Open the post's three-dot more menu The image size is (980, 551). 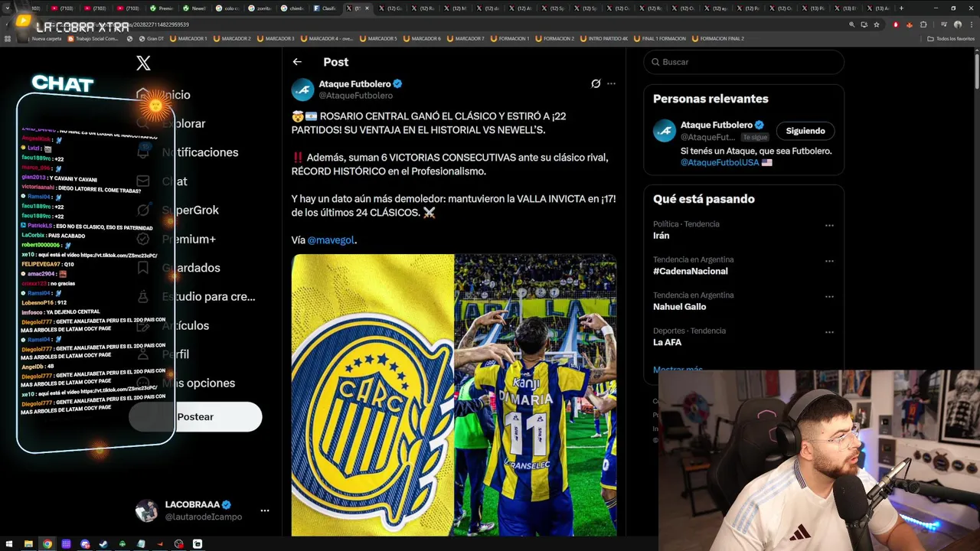(611, 83)
